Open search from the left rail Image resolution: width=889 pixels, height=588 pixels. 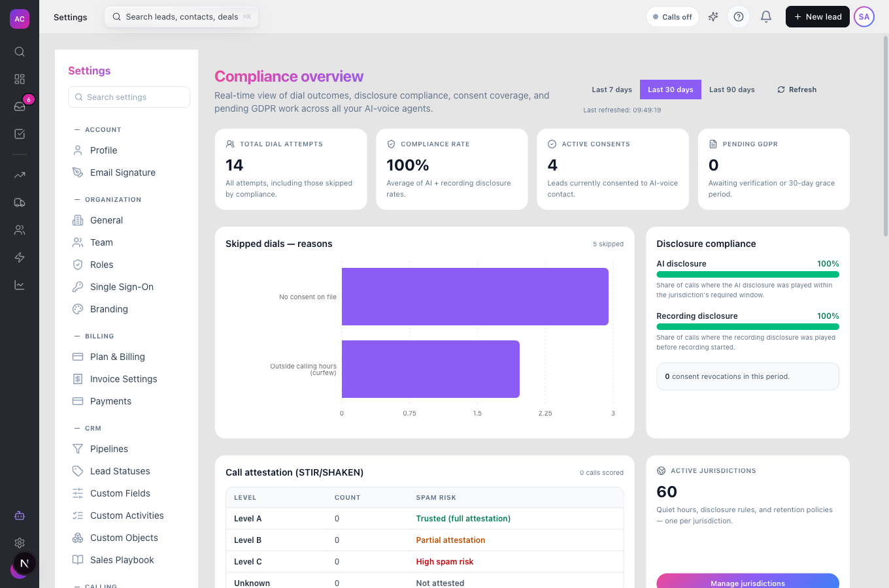(x=20, y=52)
